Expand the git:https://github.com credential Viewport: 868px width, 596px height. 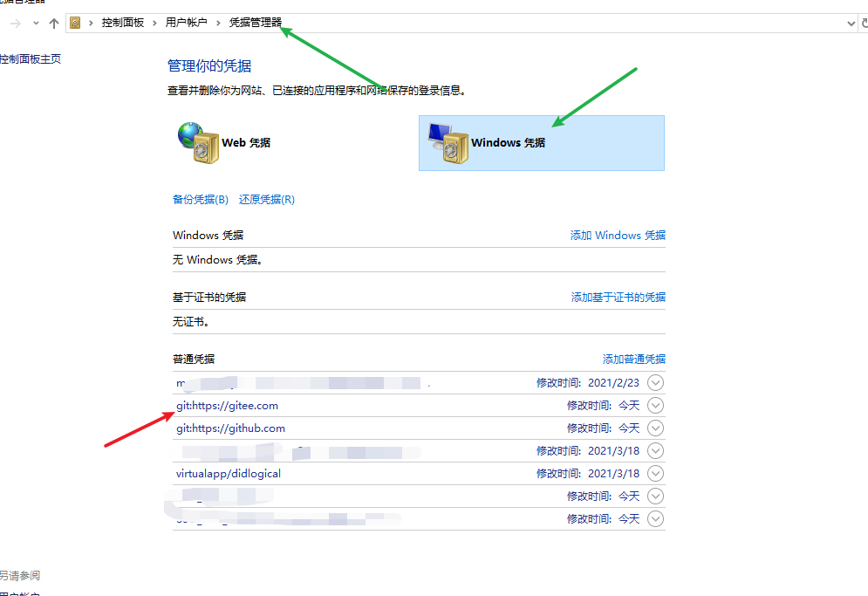coord(655,428)
